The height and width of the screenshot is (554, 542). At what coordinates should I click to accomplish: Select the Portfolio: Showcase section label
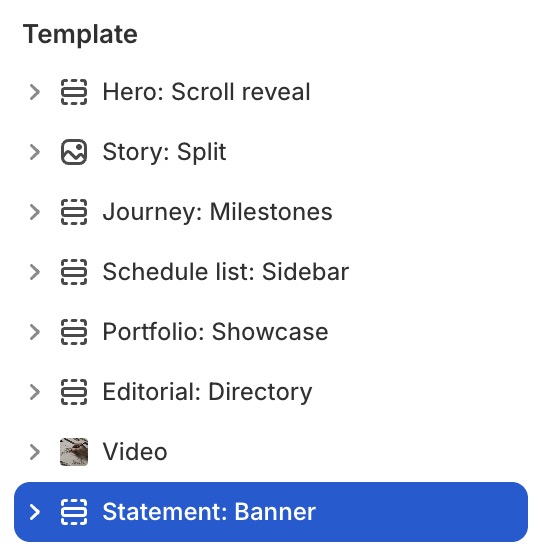pos(215,332)
